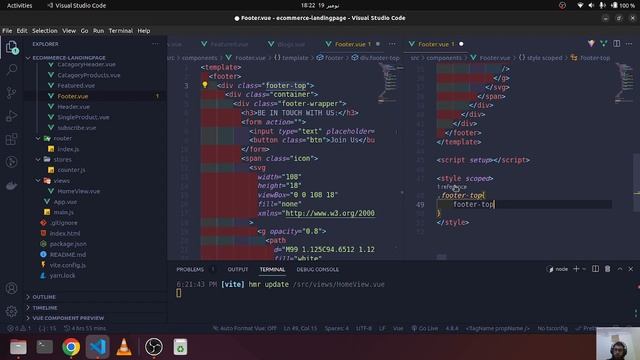Open the Terminal menu
The image size is (640, 360).
coord(121,31)
